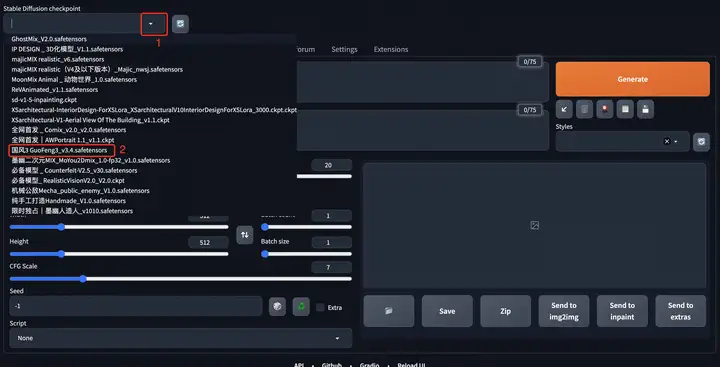This screenshot has width=720, height=367.
Task: Choose ReVAnimated_v1.1.safetensors
Action: 55,90
